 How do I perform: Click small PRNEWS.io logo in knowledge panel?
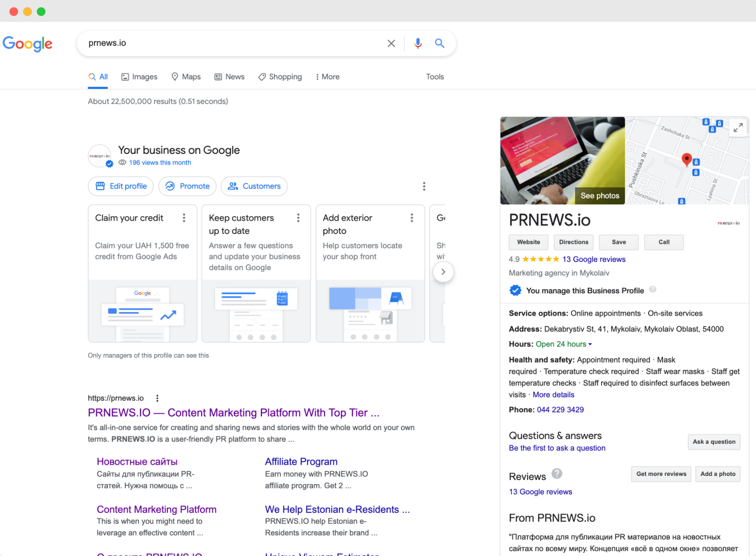(x=728, y=223)
